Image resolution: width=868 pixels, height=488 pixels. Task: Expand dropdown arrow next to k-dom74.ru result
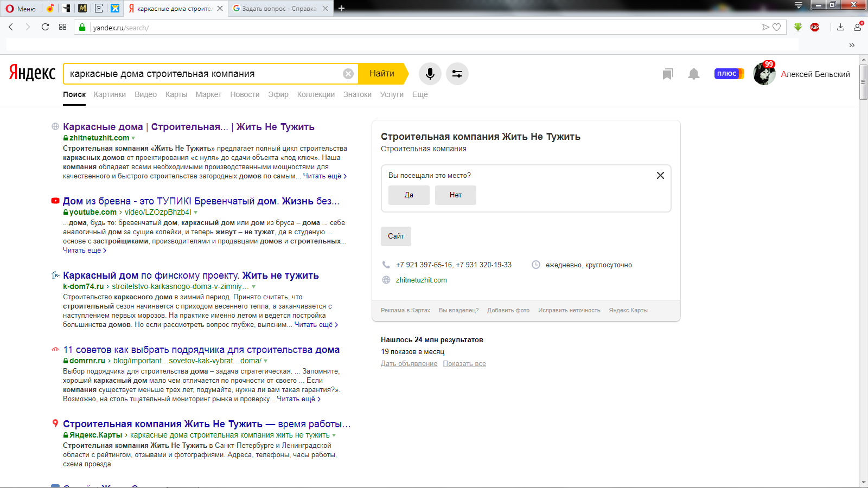point(253,287)
